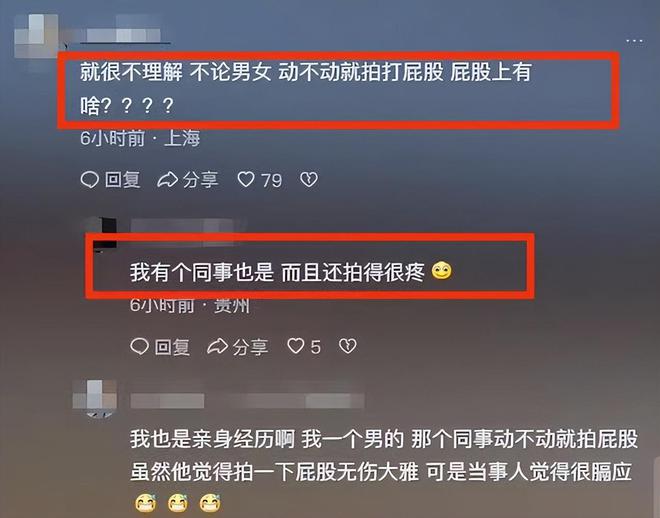Click the 分享 label under Guizhou reply
The width and height of the screenshot is (660, 518).
[250, 347]
